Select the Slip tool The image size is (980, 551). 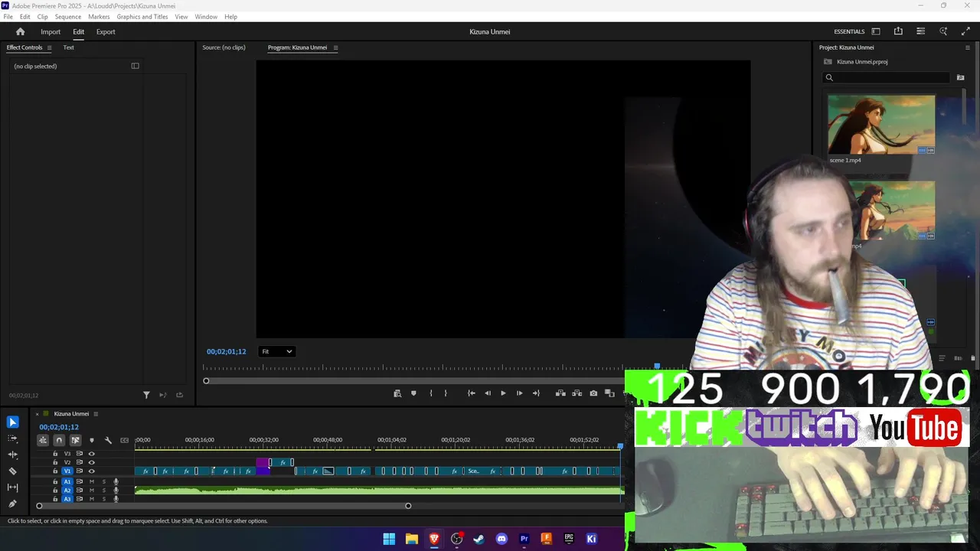[12, 487]
